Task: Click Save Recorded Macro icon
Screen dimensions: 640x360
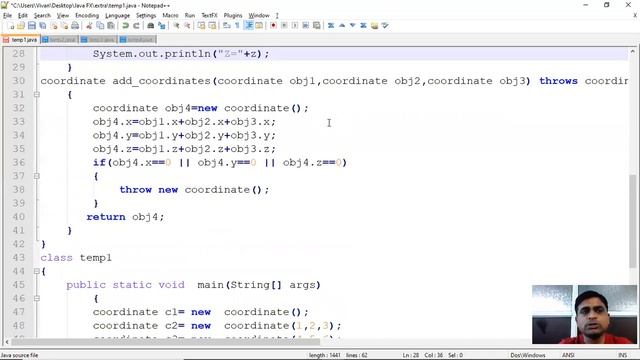Action: point(316,26)
